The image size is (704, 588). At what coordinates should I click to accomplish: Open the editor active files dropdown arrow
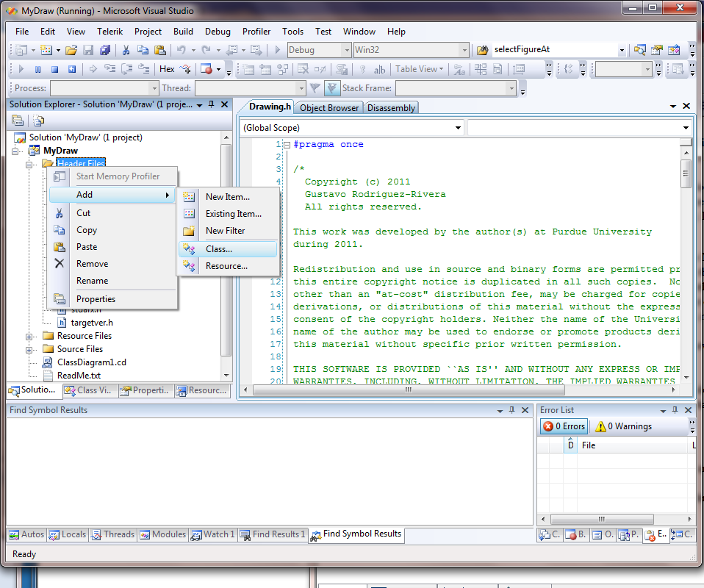click(x=672, y=107)
